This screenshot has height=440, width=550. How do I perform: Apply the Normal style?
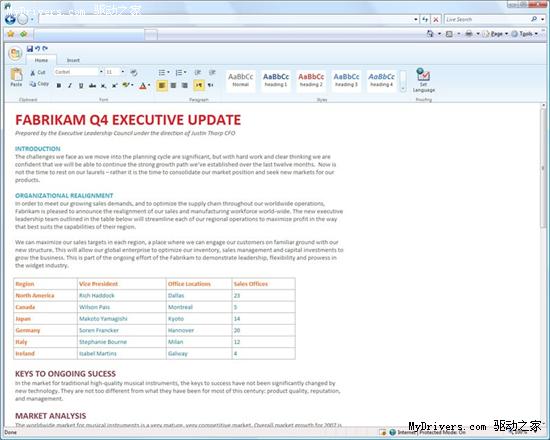click(241, 81)
